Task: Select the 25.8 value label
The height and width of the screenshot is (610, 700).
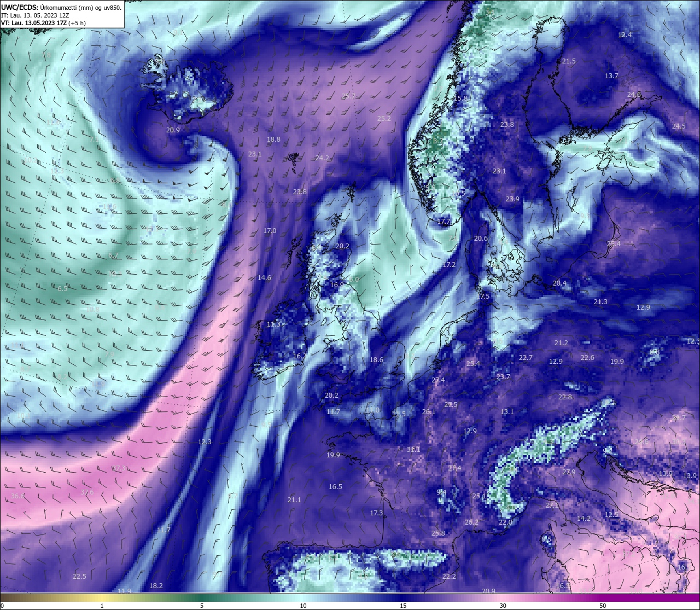Action: tap(438, 533)
